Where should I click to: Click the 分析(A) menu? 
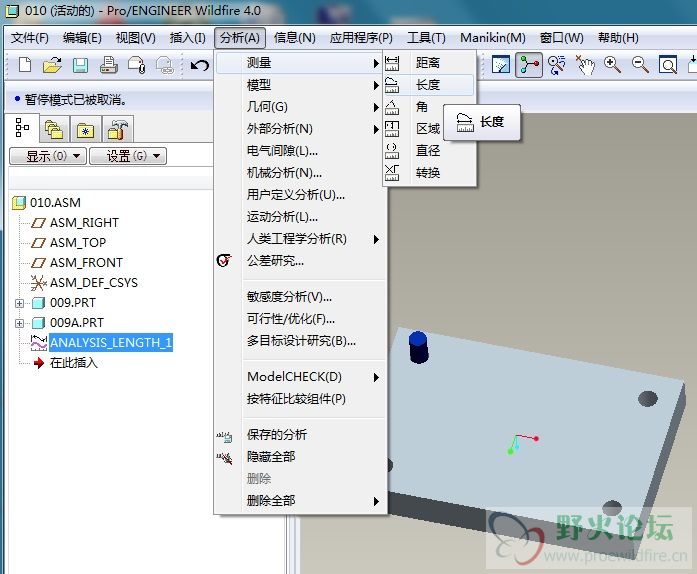pyautogui.click(x=240, y=38)
